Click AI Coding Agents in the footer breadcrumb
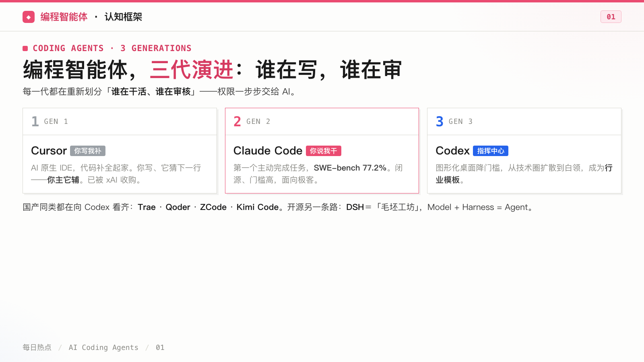Screen dimensions: 644x362 click(x=103, y=348)
